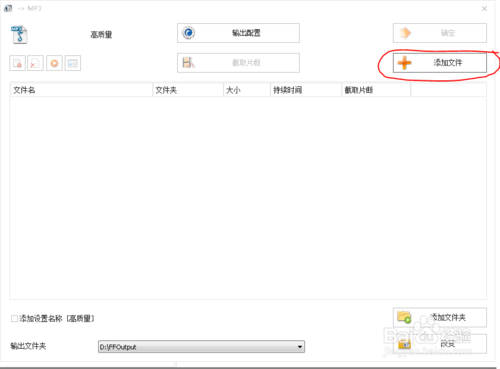
Task: Close the -> MP3 dialog window
Action: (x=484, y=9)
